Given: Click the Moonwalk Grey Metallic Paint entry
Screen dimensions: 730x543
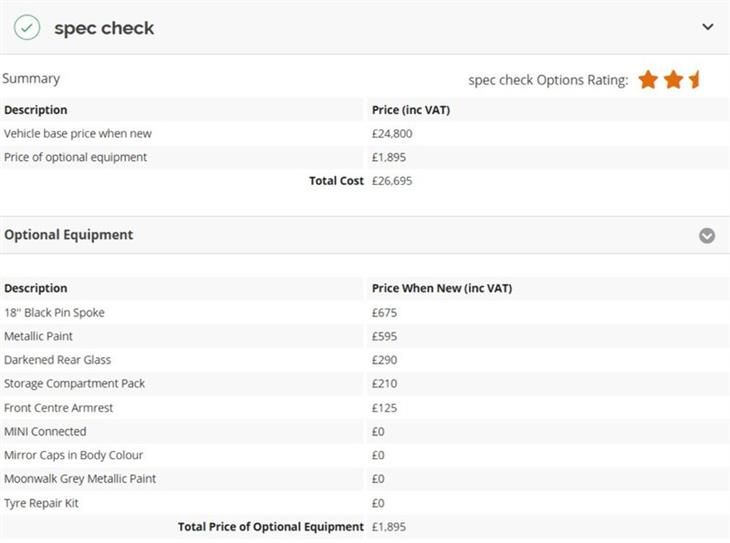Looking at the screenshot, I should tap(80, 479).
